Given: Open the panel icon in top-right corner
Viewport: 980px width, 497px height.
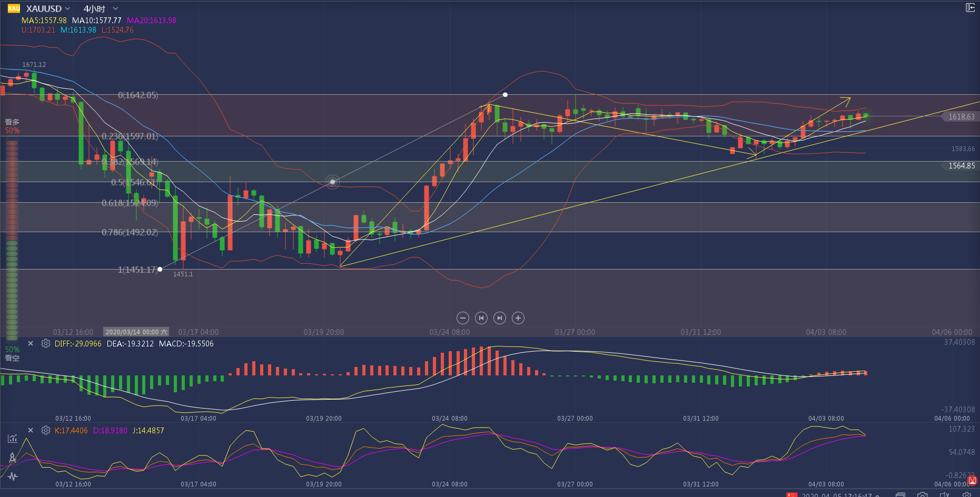Looking at the screenshot, I should tap(970, 7).
